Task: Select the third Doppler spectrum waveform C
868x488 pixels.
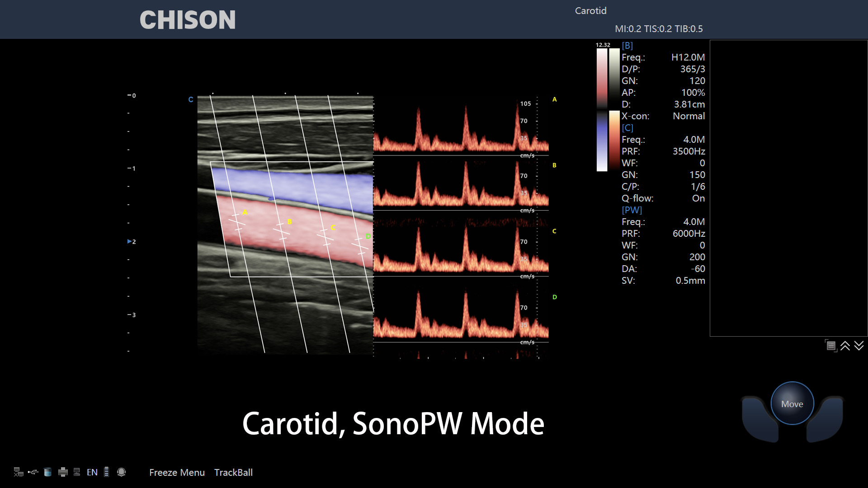Action: [x=461, y=249]
